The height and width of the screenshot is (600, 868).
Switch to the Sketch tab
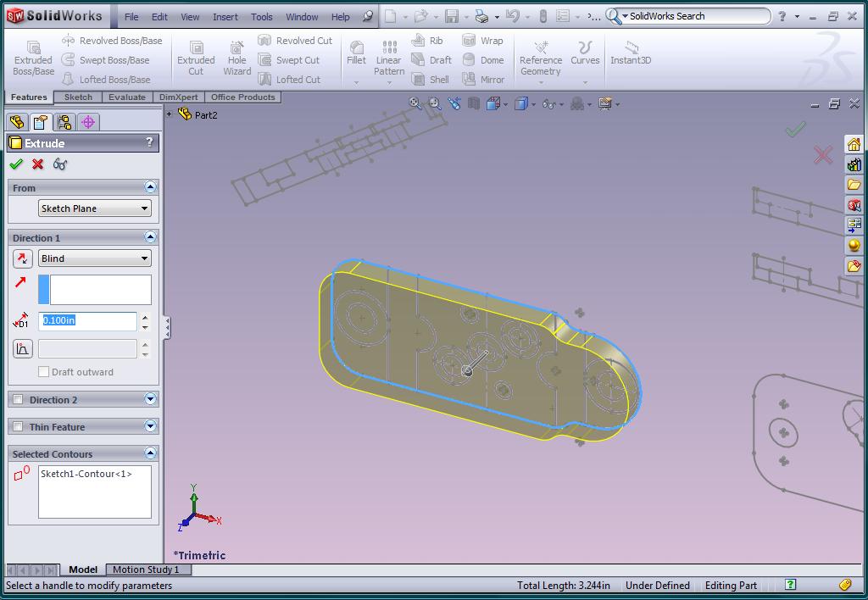pyautogui.click(x=78, y=97)
